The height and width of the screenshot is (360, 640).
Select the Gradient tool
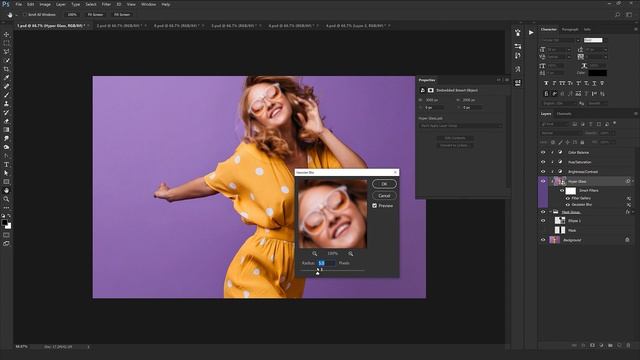point(7,130)
